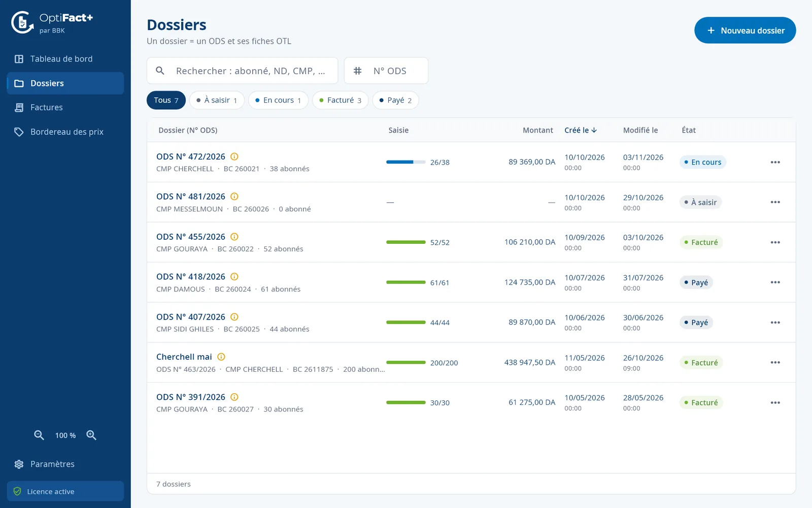This screenshot has width=812, height=508.
Task: Click the Nouveau dossier button
Action: [745, 30]
